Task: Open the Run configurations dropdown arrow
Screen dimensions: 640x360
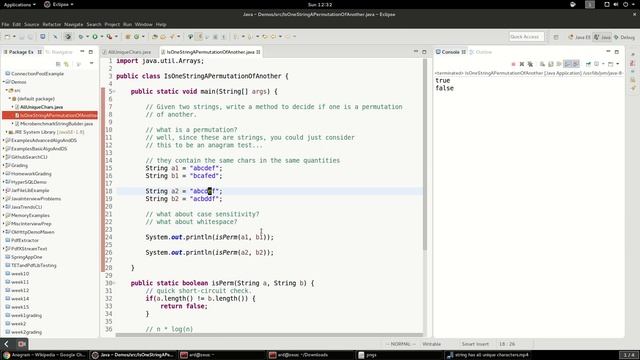Action: pyautogui.click(x=102, y=37)
